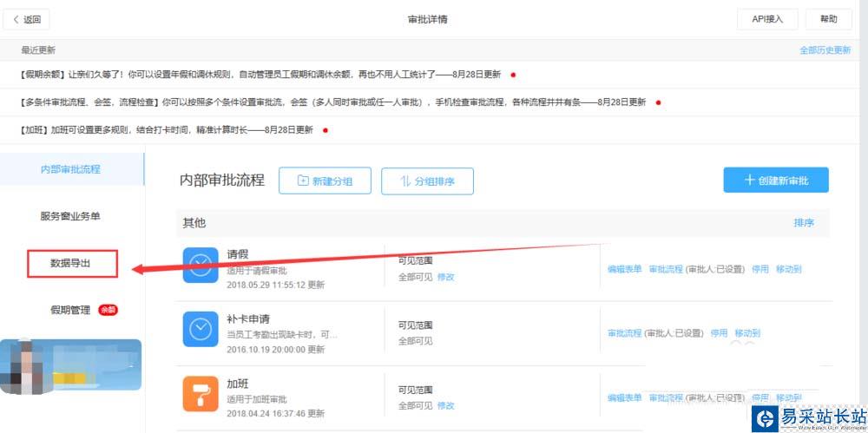
Task: Click 修改 visibility link for 请假
Action: click(x=446, y=277)
